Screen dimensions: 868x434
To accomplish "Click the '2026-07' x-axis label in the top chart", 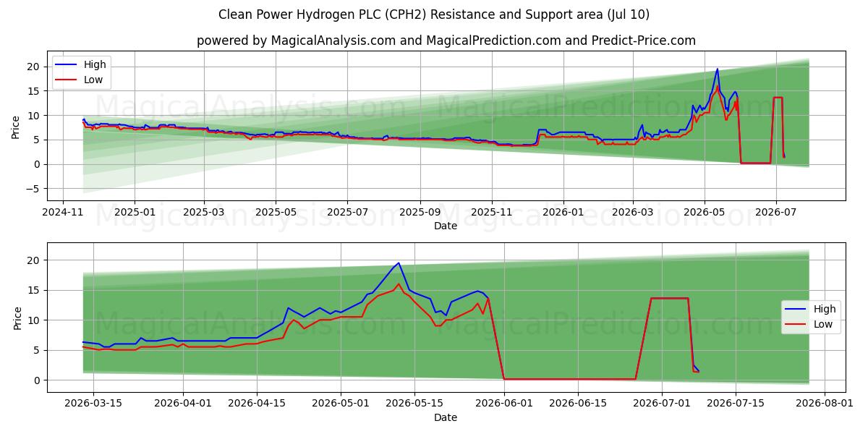I will 776,213.
